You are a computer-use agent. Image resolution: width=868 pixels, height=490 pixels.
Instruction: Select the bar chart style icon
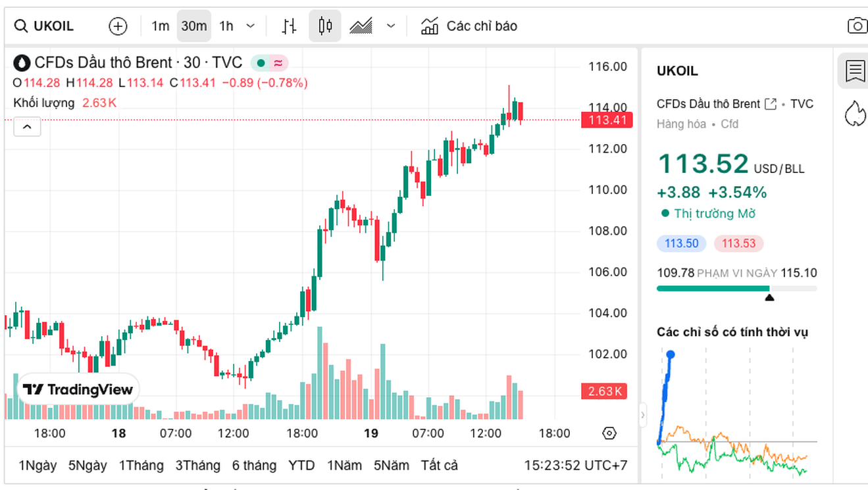(289, 26)
